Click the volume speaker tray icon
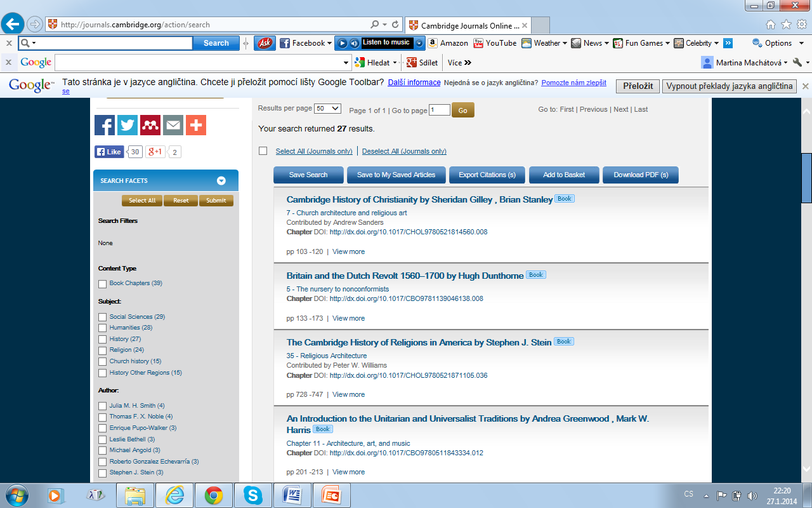 (x=752, y=495)
